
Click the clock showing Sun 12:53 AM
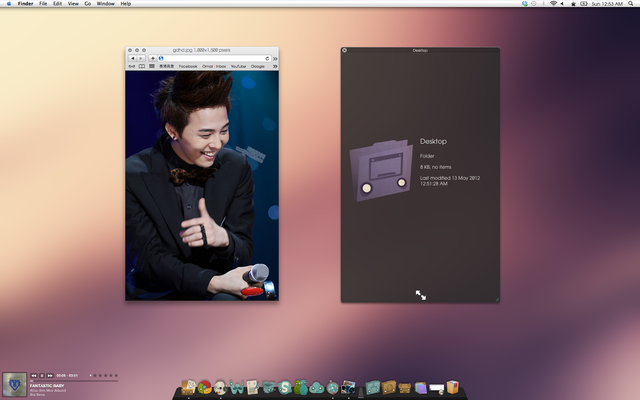point(607,4)
